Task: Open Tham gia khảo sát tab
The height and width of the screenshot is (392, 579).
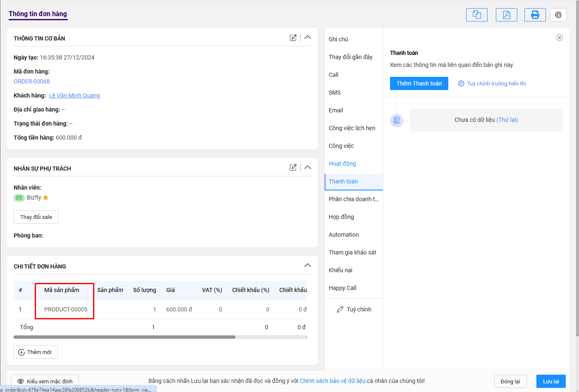Action: (x=352, y=252)
